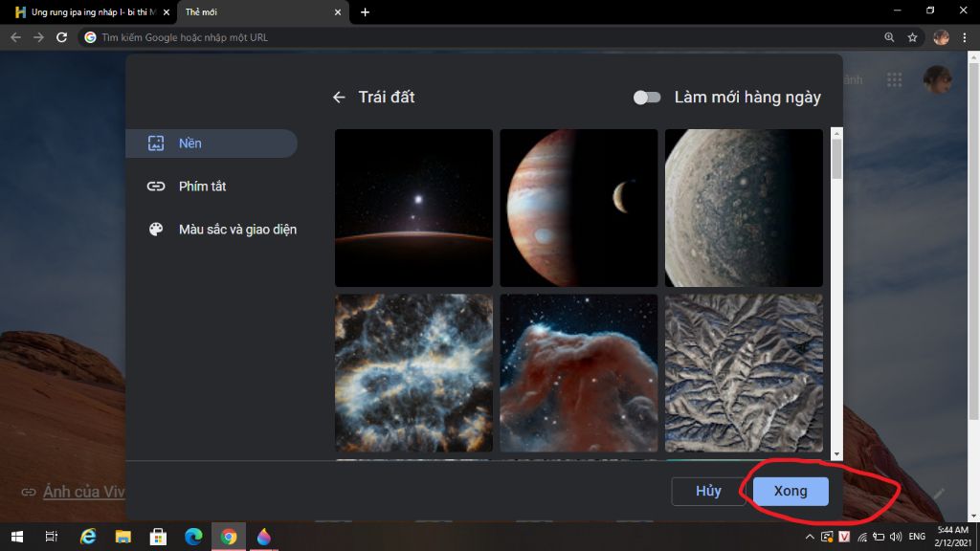Viewport: 980px width, 551px height.
Task: Choose the Horsehead nebula background thumbnail
Action: click(x=579, y=373)
